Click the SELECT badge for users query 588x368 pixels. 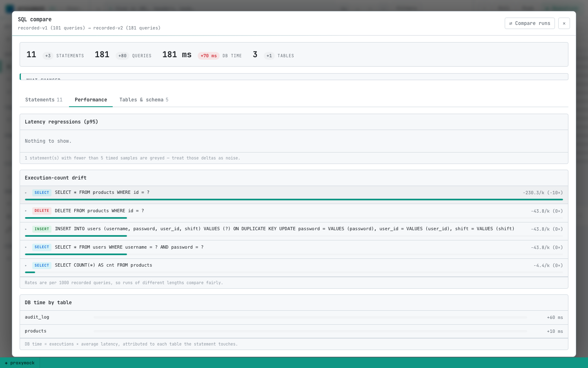(42, 247)
